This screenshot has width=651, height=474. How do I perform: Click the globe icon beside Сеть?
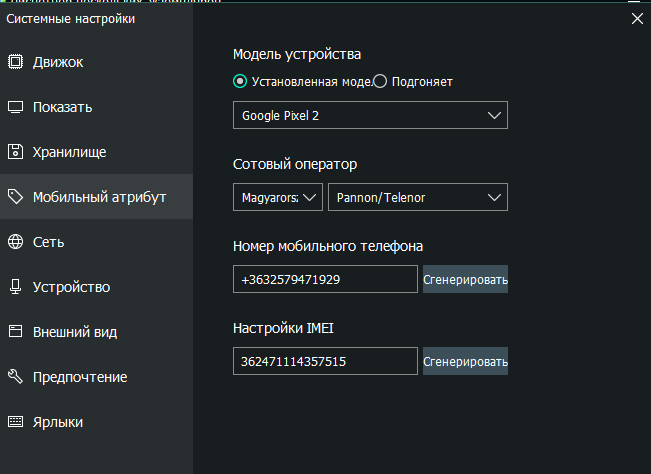(16, 242)
